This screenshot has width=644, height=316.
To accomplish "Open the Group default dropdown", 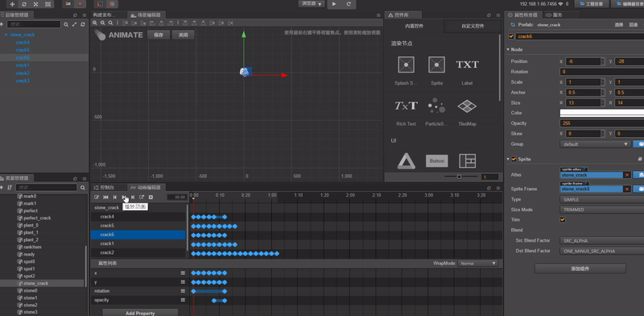I will [x=595, y=144].
